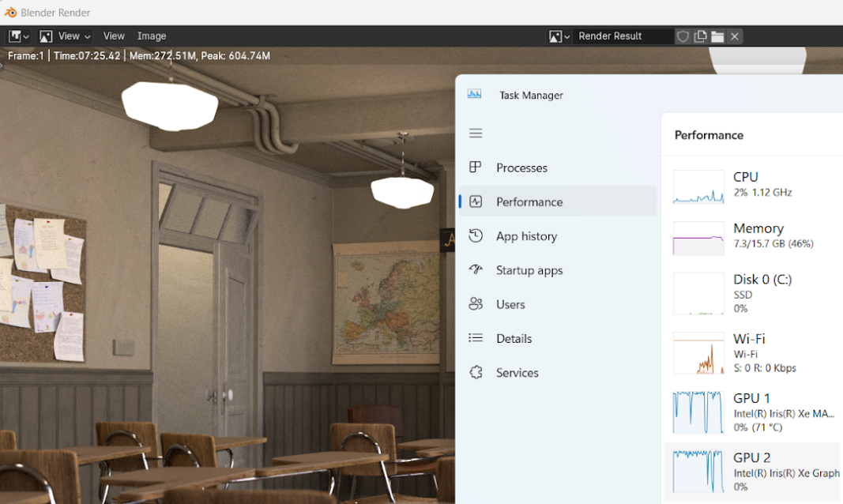Viewport: 843px width, 504px height.
Task: Open the Processes page in Task Manager
Action: 521,167
